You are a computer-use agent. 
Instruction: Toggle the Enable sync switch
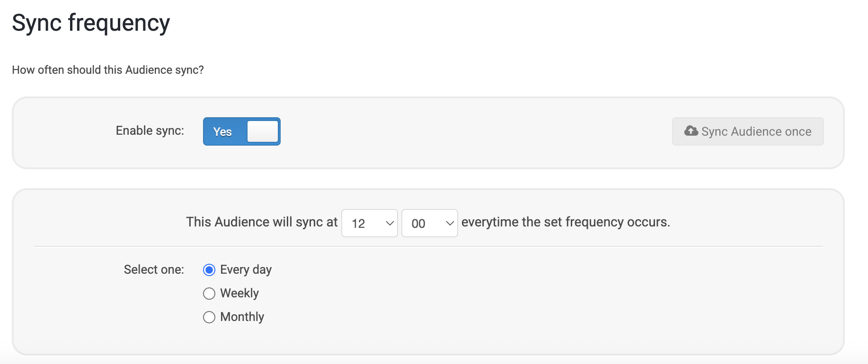241,131
